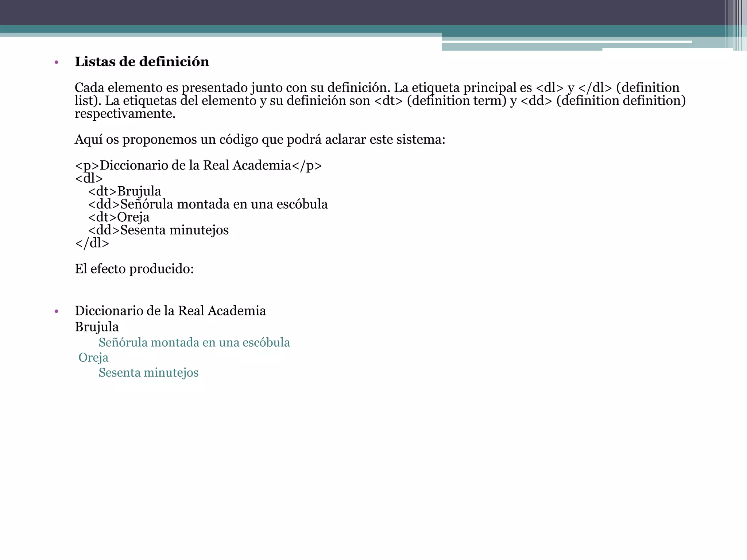This screenshot has width=747, height=560.
Task: Click the teal definition 'Señórula montada en una escóbula'
Action: [x=194, y=343]
